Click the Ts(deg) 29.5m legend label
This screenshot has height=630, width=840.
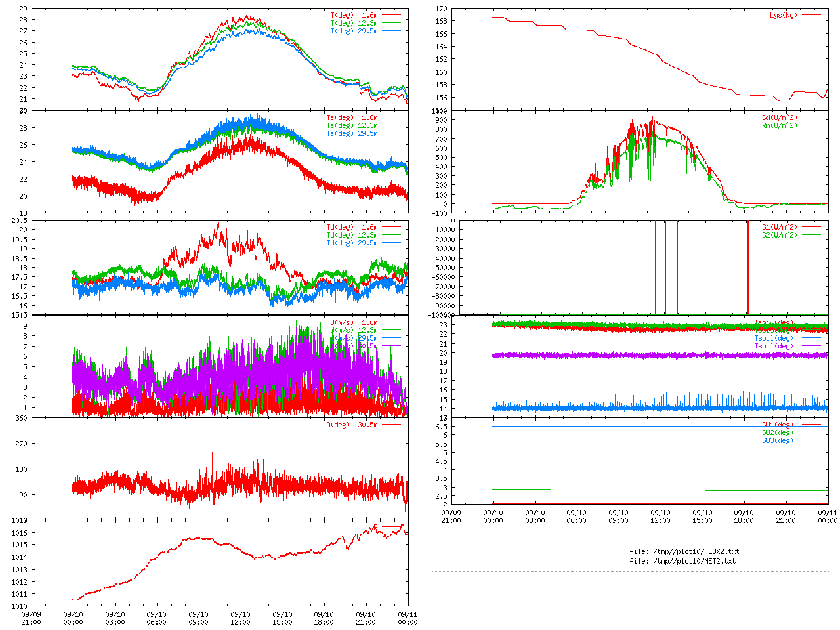(352, 133)
